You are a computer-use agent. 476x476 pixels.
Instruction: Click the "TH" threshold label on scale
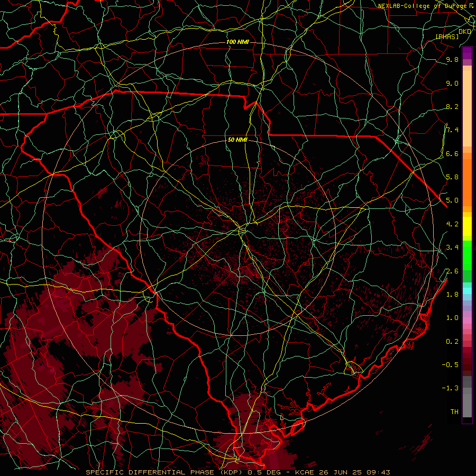click(454, 412)
